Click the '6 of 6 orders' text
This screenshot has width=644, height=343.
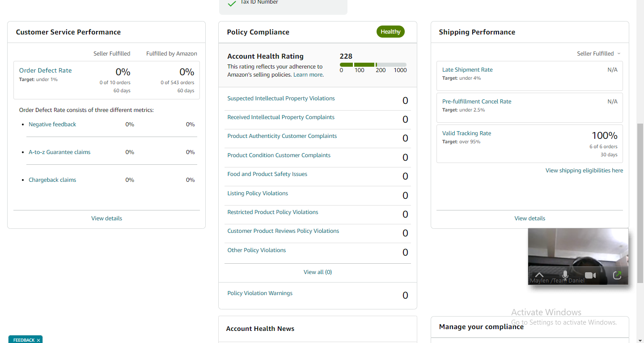click(603, 146)
